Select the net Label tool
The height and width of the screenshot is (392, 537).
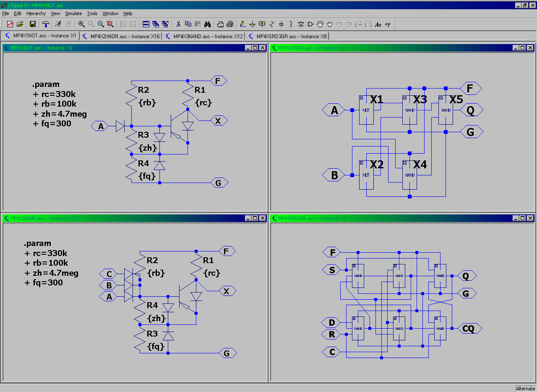click(x=261, y=24)
